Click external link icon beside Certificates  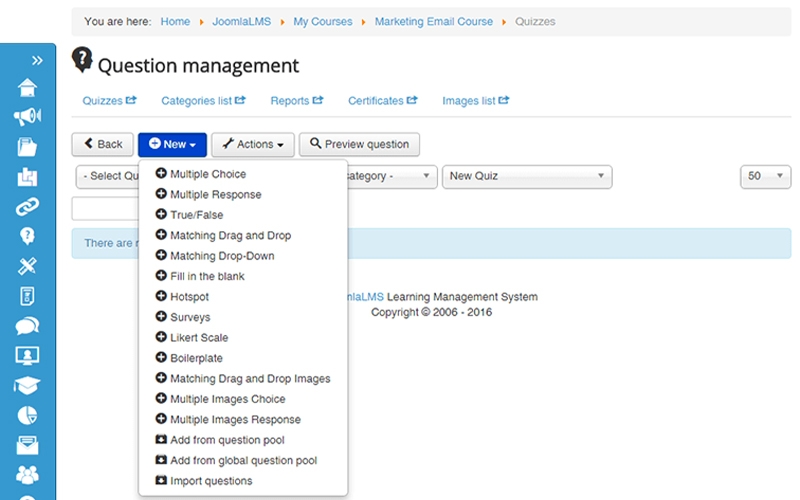[x=412, y=100]
